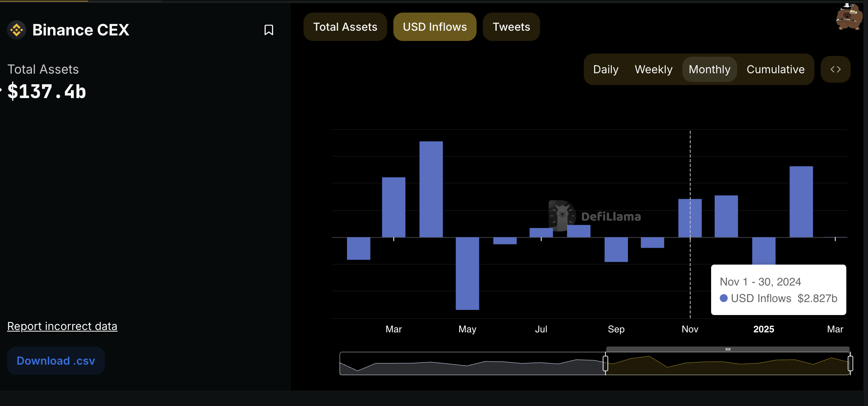Viewport: 868px width, 406px height.
Task: Enable the Weekly interval
Action: point(653,69)
